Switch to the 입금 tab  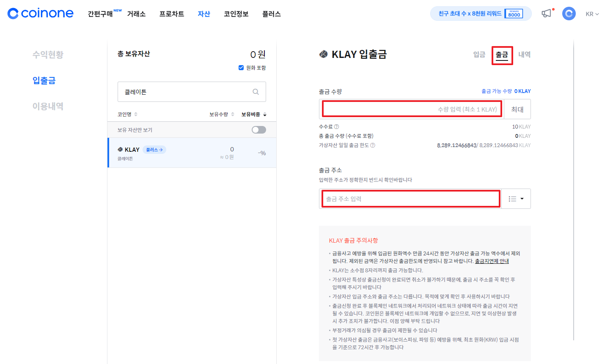pyautogui.click(x=479, y=55)
